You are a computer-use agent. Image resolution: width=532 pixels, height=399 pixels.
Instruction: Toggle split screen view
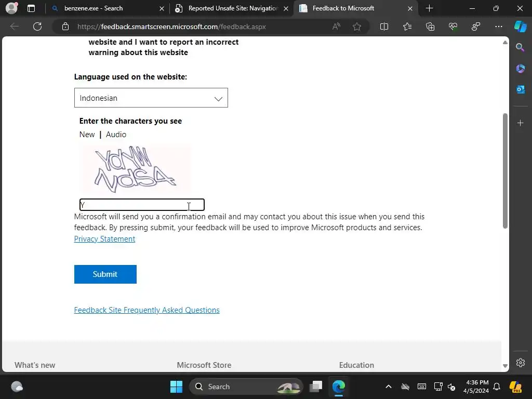384,26
